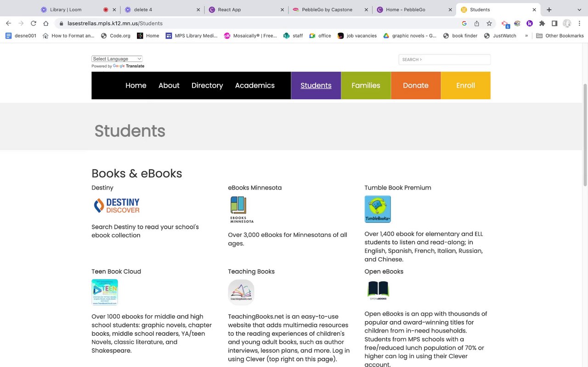
Task: Click the Destiny Discover logo
Action: [x=117, y=205]
